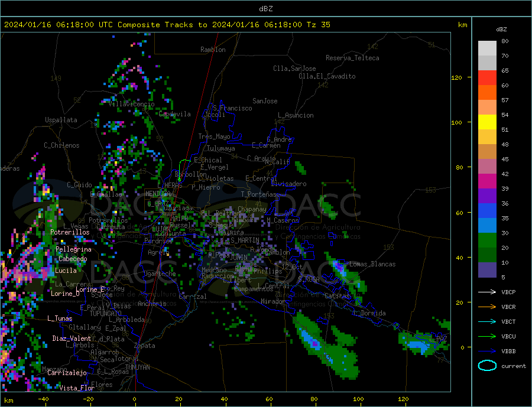Viewport: 532px width, 407px height.
Task: Click the 'Reserva_Telteca' label
Action: coord(352,58)
